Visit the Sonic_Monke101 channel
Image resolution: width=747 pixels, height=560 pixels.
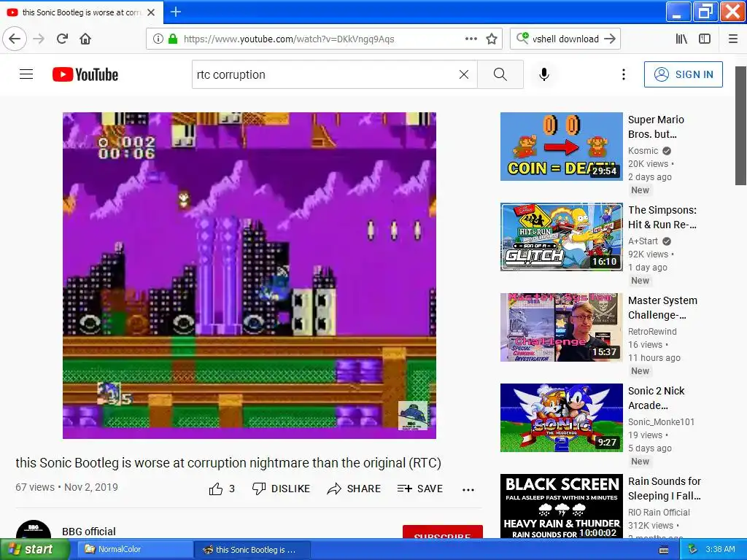661,422
